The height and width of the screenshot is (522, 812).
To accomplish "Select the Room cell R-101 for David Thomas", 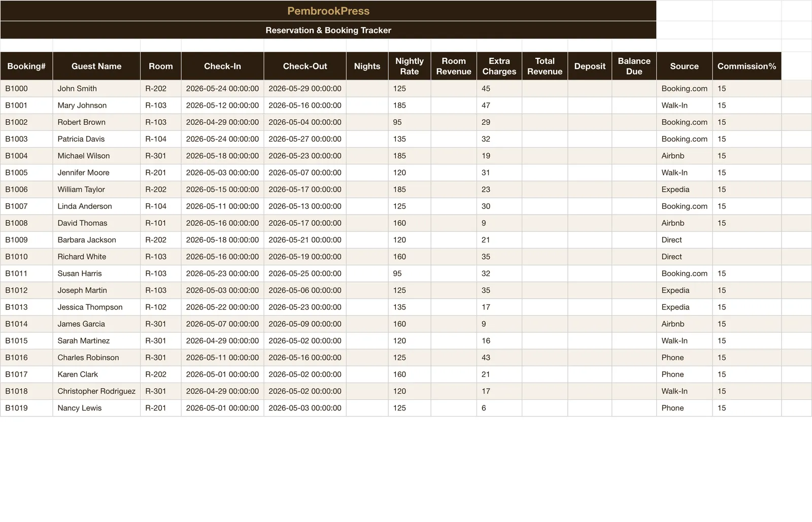I will click(160, 223).
